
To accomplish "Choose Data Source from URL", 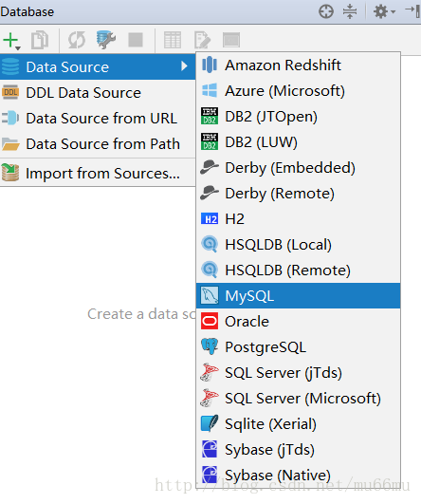I will (x=98, y=118).
